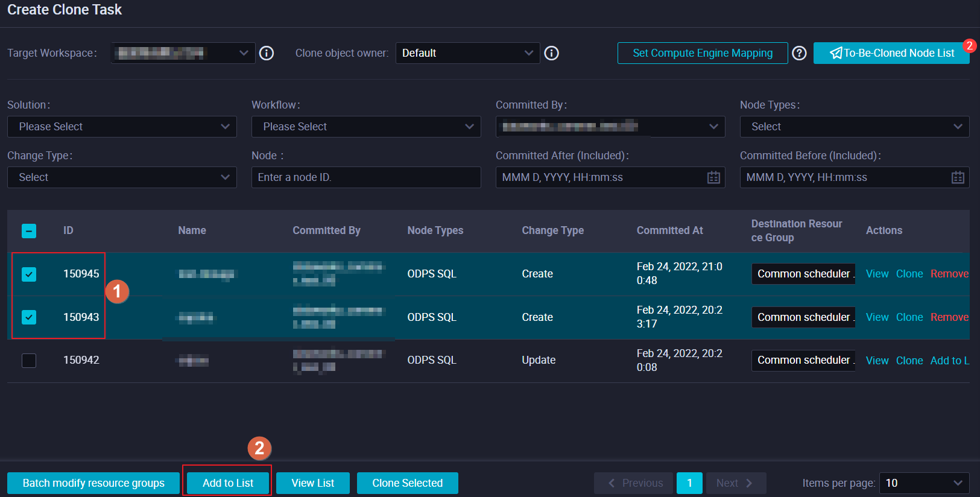This screenshot has width=980, height=497.
Task: Select page 1 in pagination
Action: tap(689, 483)
